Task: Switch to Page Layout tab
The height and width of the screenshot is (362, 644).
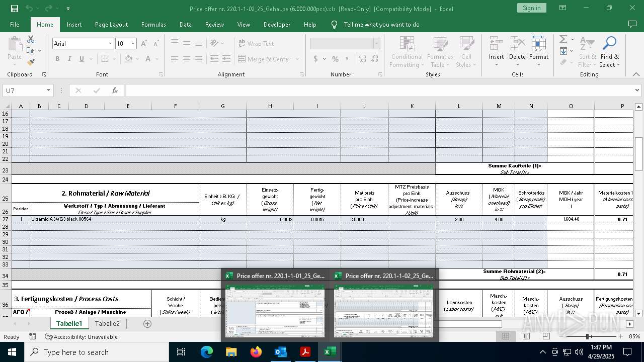Action: click(x=111, y=25)
